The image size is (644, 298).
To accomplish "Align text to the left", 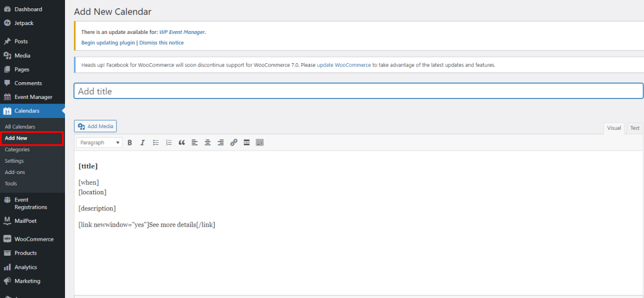I will click(x=194, y=142).
